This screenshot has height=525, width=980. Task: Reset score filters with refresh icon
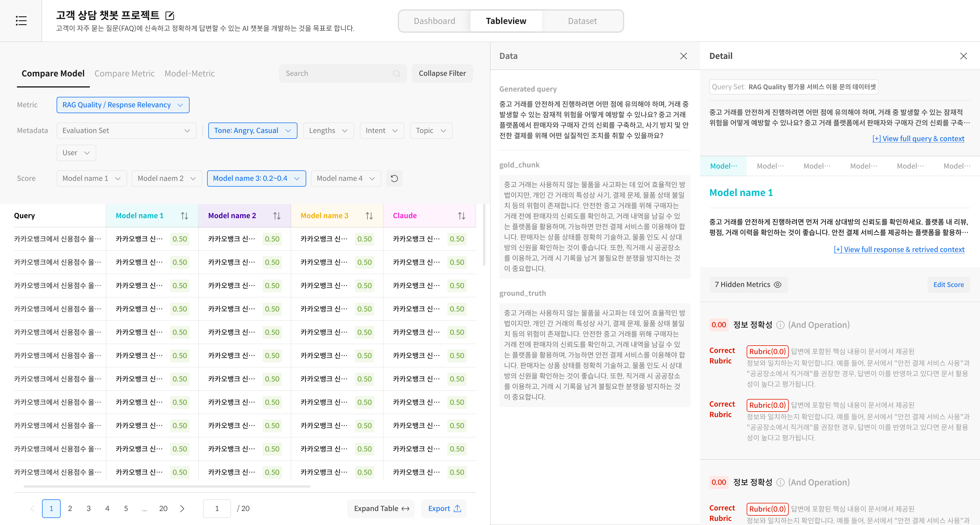point(394,178)
